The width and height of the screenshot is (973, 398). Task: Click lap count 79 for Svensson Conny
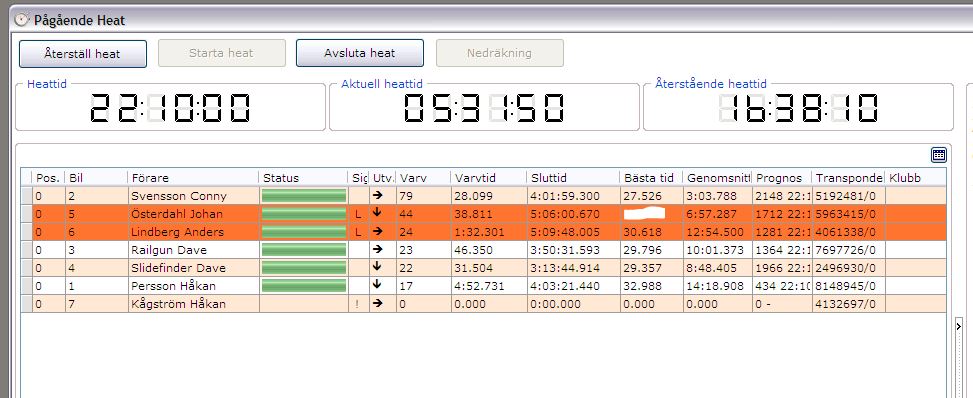pyautogui.click(x=406, y=196)
